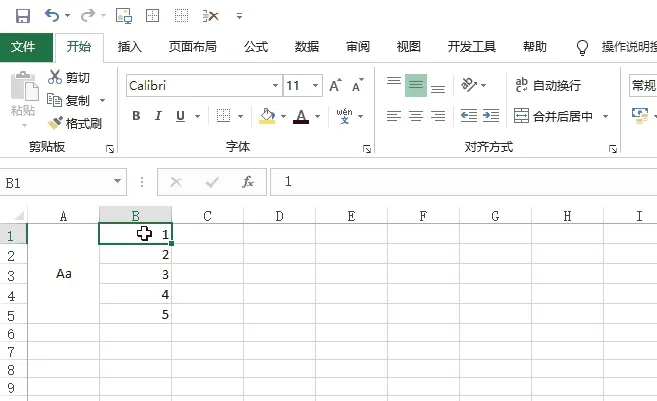This screenshot has height=401, width=657.
Task: Undo the last action
Action: (52, 16)
